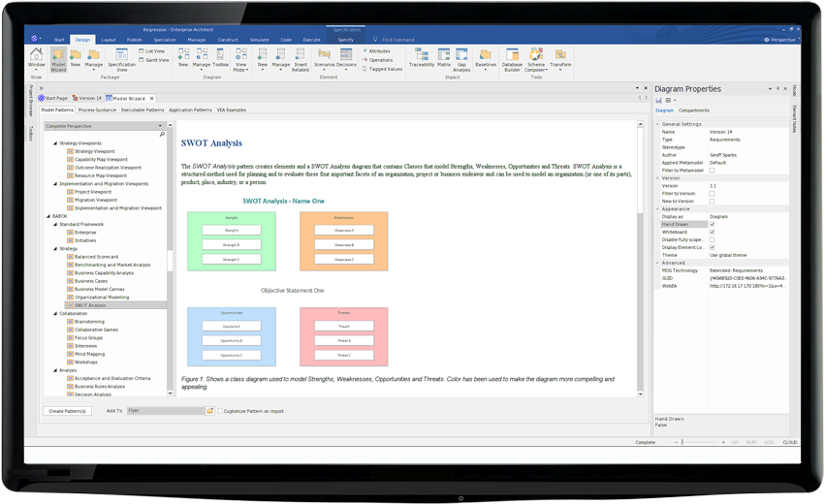
Task: Collapse the Strategy Viewpoints tree group
Action: pyautogui.click(x=55, y=143)
